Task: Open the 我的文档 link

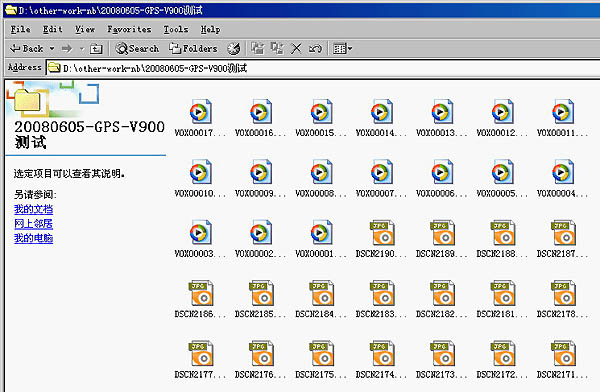Action: pos(33,209)
